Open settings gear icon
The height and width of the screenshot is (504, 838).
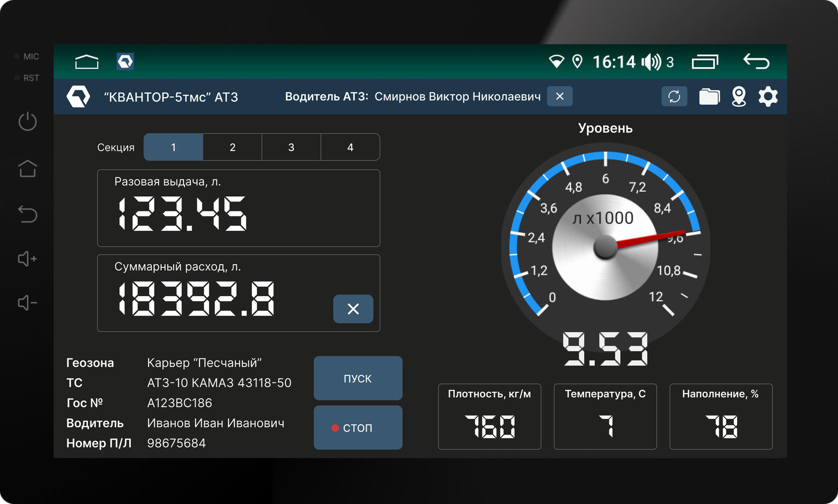(x=768, y=96)
